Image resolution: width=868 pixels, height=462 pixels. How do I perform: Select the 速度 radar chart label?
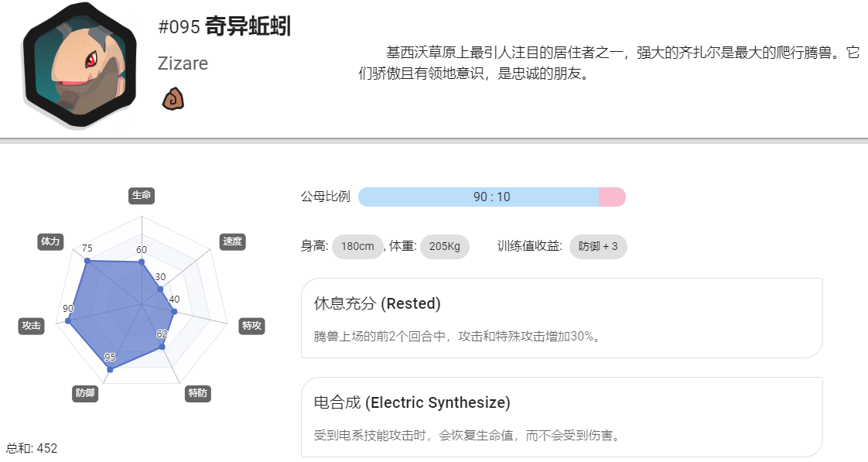click(233, 241)
